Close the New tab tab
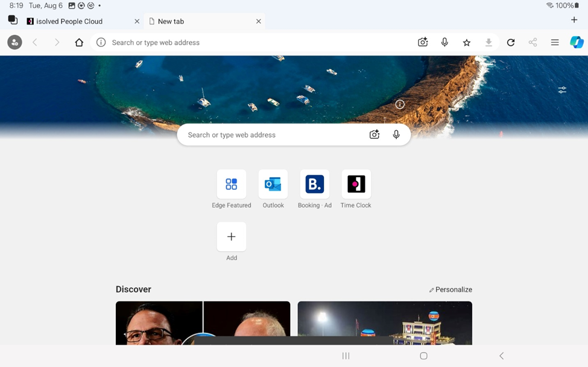Image resolution: width=588 pixels, height=367 pixels. click(x=258, y=21)
